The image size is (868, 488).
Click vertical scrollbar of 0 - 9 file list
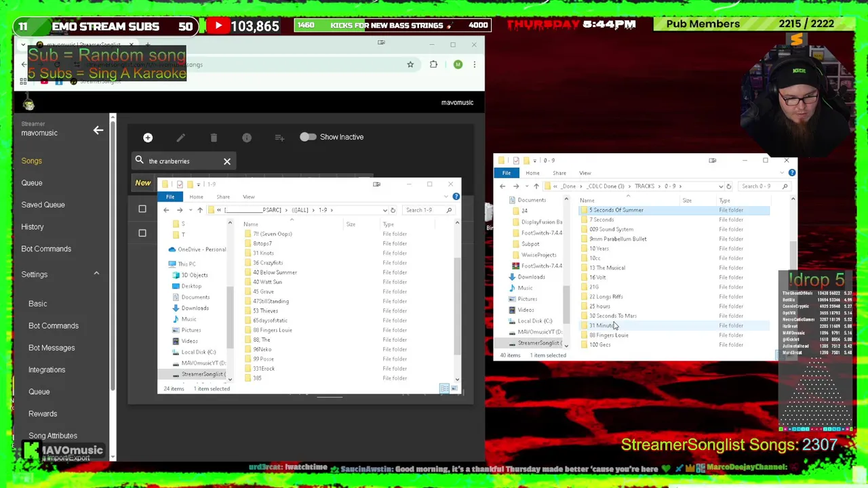[x=793, y=271]
